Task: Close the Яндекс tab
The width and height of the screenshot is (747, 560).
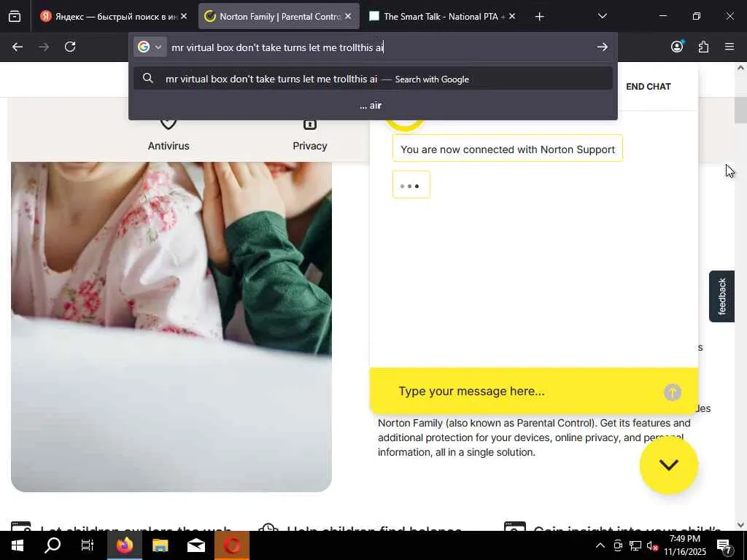Action: 184,16
